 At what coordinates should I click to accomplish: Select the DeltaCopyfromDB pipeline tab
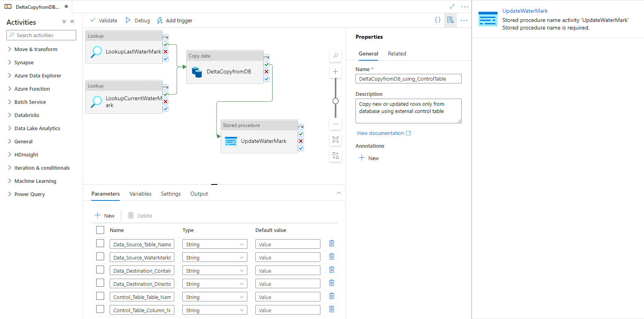[36, 7]
